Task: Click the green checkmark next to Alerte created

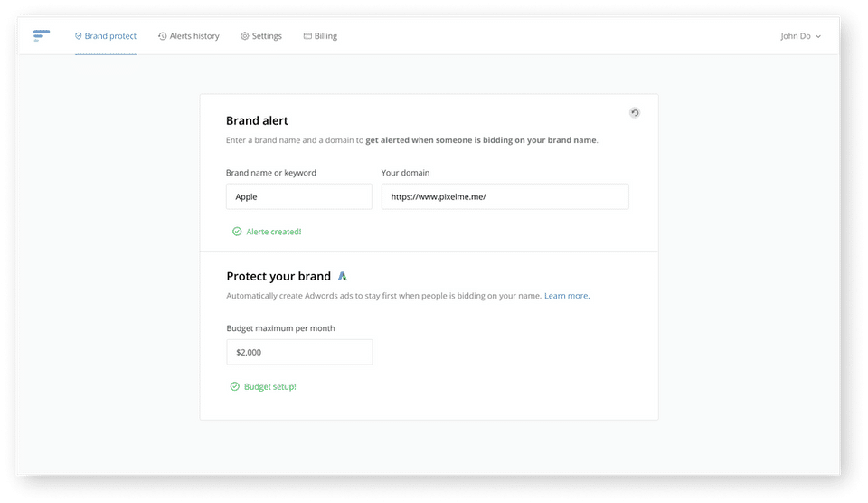Action: [237, 232]
